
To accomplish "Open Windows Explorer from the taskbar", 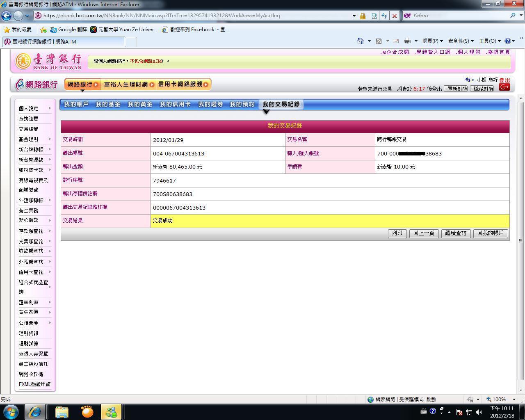I will (62, 412).
